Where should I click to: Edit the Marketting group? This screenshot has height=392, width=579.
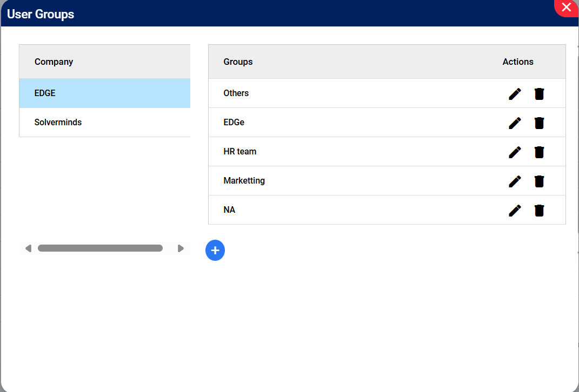pyautogui.click(x=515, y=181)
